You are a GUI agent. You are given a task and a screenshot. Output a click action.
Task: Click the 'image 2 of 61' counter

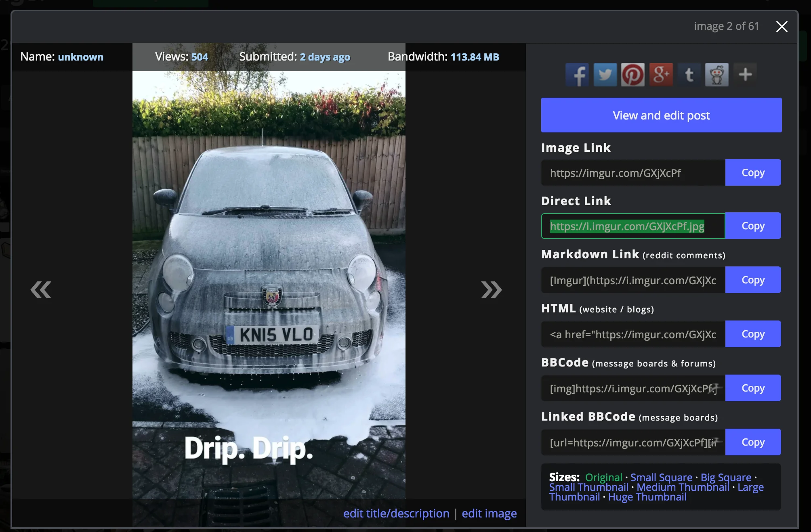(726, 26)
